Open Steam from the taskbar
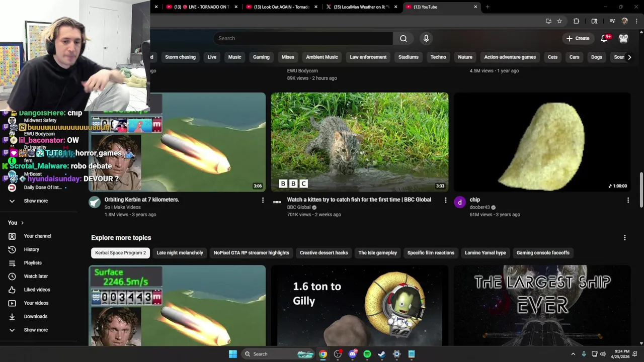 click(382, 354)
